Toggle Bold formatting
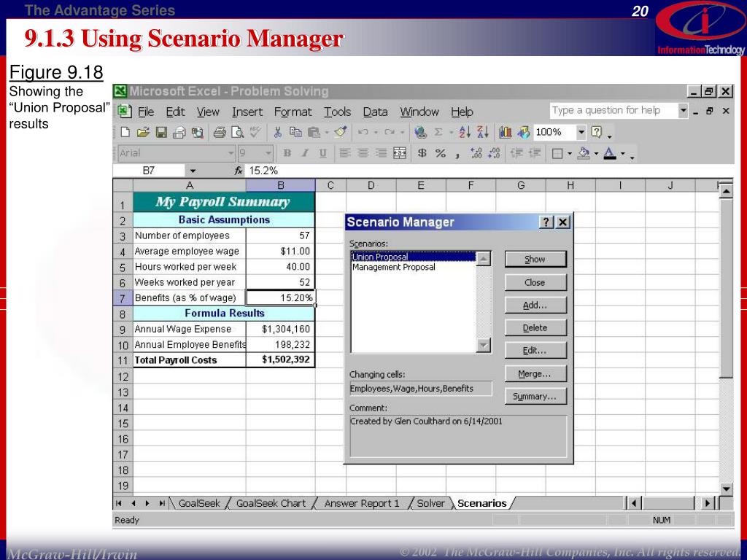Viewport: 747px width, 560px height. tap(287, 153)
